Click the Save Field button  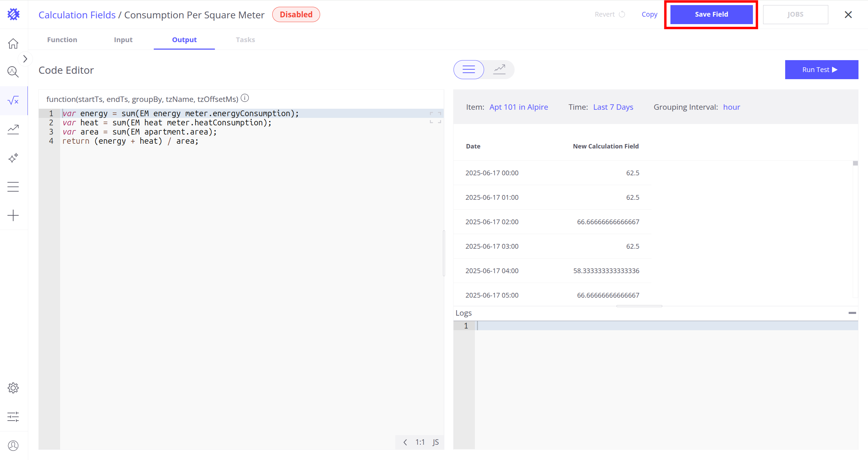(711, 15)
